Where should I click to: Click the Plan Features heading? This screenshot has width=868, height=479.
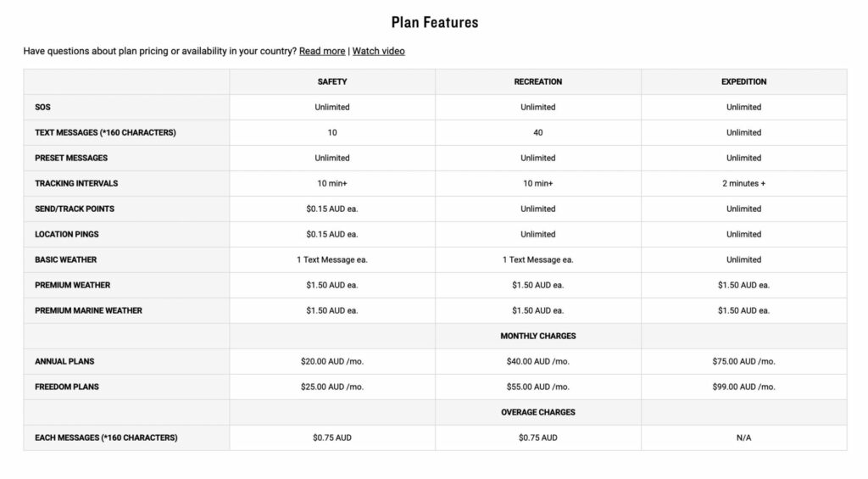click(434, 23)
